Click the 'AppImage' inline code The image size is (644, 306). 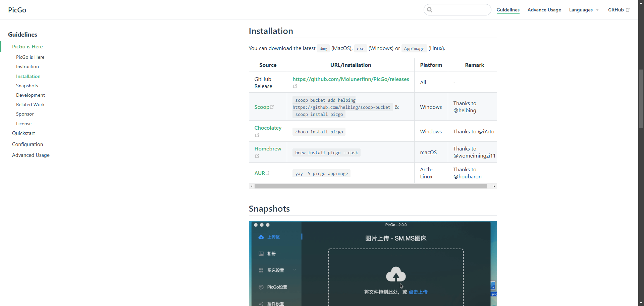coord(414,49)
